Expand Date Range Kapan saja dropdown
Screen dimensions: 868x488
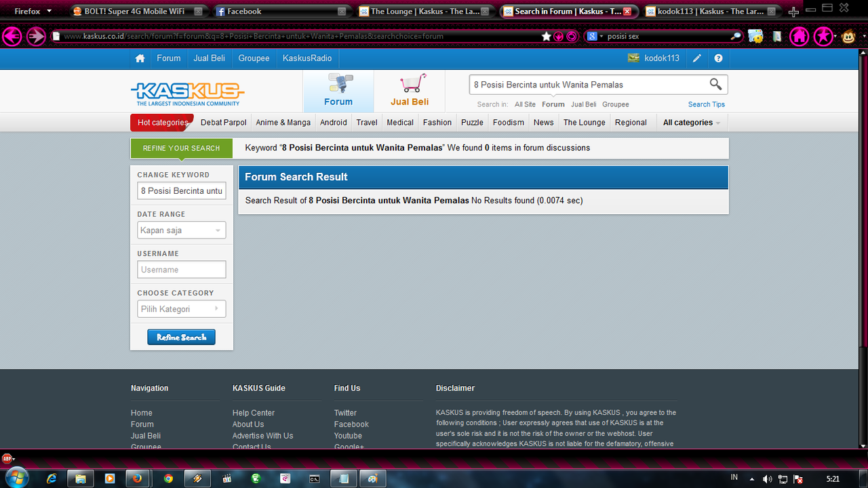point(181,230)
